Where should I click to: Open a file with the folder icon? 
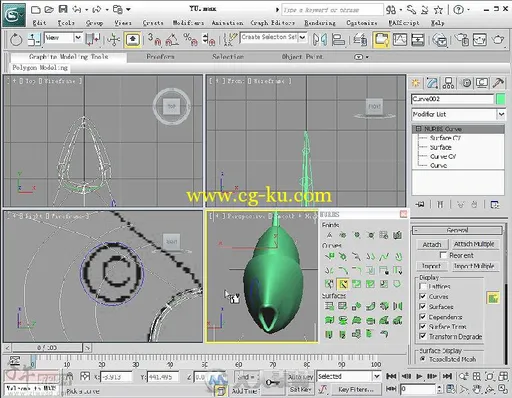pyautogui.click(x=49, y=10)
